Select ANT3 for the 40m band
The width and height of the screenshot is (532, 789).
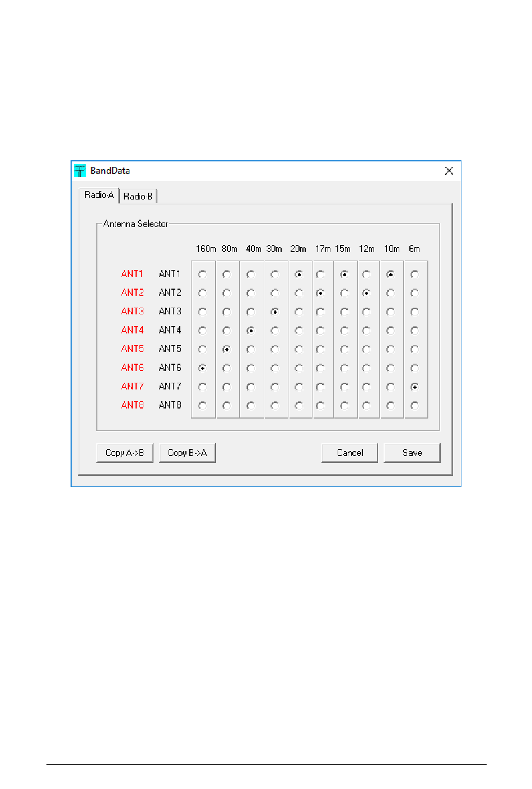[251, 312]
